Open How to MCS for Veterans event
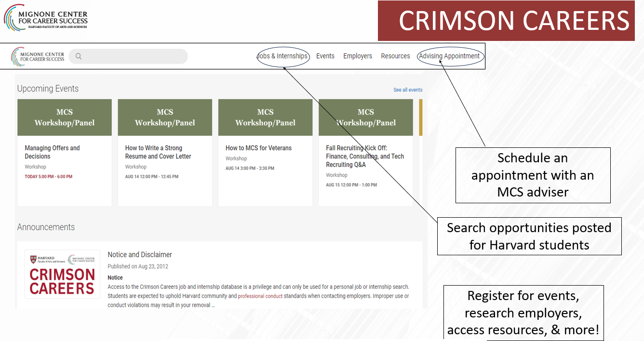This screenshot has width=644, height=341. [x=258, y=148]
